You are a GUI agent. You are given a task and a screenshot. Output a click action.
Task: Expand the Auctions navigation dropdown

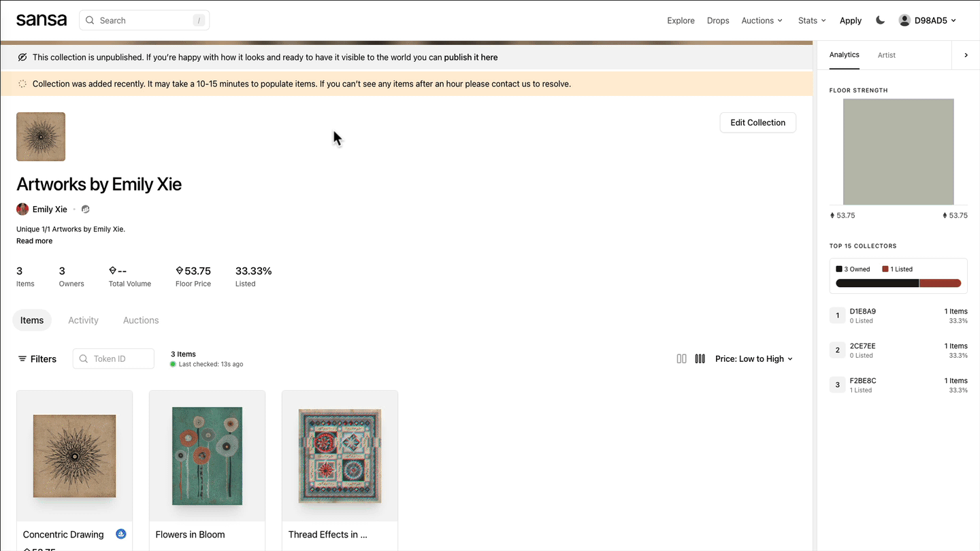[762, 20]
